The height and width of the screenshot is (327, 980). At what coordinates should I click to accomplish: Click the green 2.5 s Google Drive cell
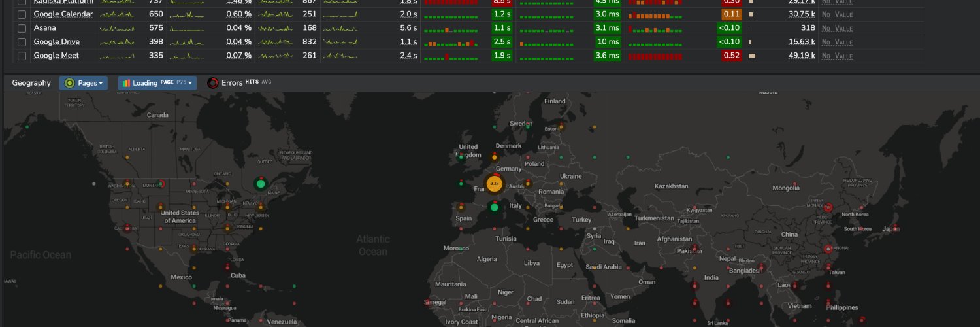pyautogui.click(x=502, y=42)
